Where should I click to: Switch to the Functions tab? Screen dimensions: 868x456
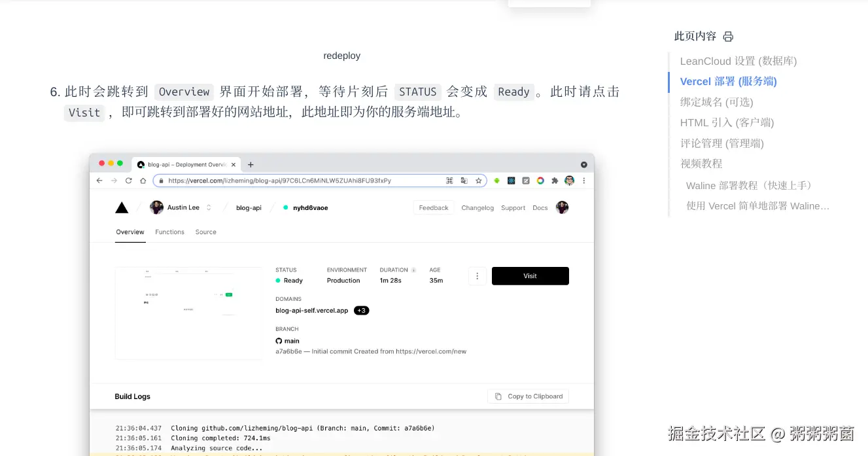pyautogui.click(x=169, y=232)
